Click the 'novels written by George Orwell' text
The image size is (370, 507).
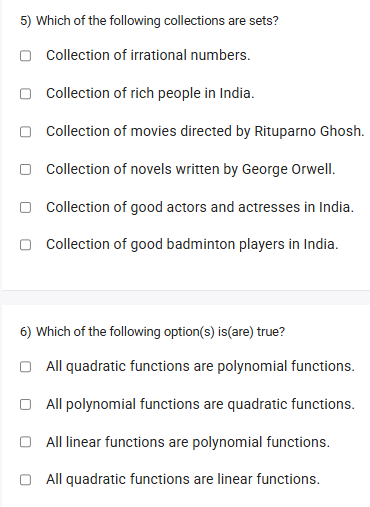tap(232, 169)
